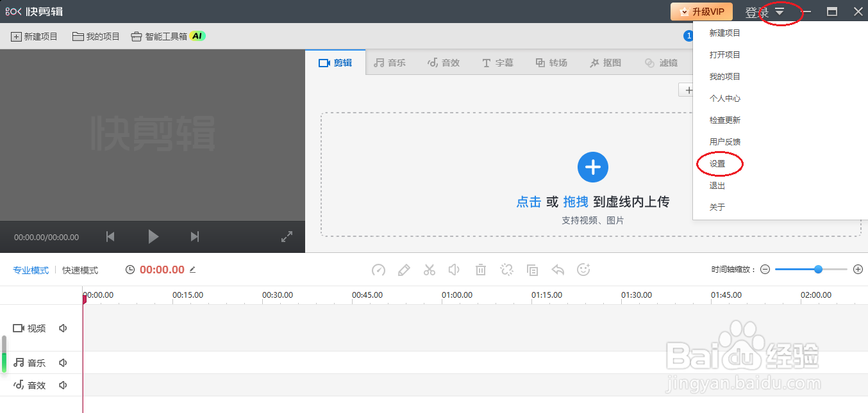Select the 音效 track label

tap(29, 385)
